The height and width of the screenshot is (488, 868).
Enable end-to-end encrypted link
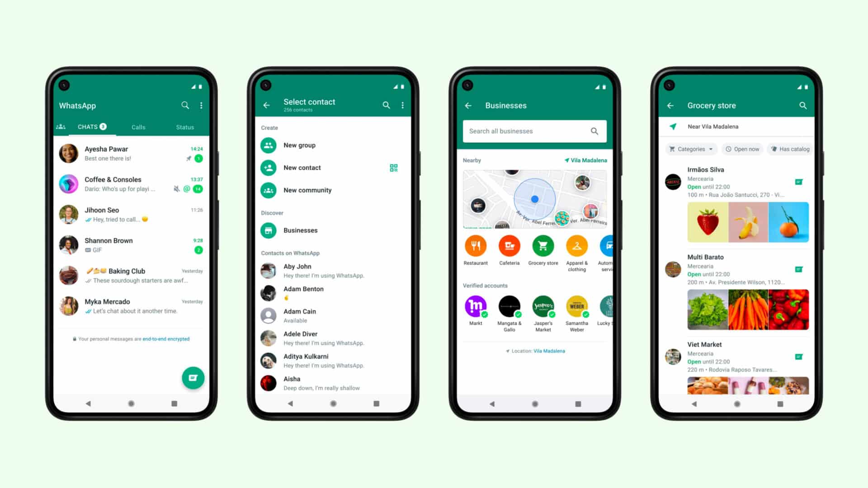(166, 338)
